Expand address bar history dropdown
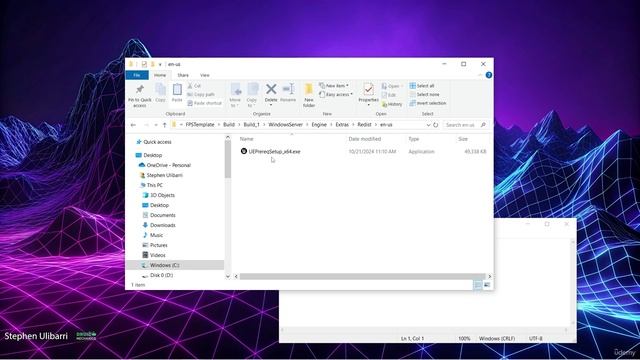This screenshot has width=640, height=360. click(428, 125)
